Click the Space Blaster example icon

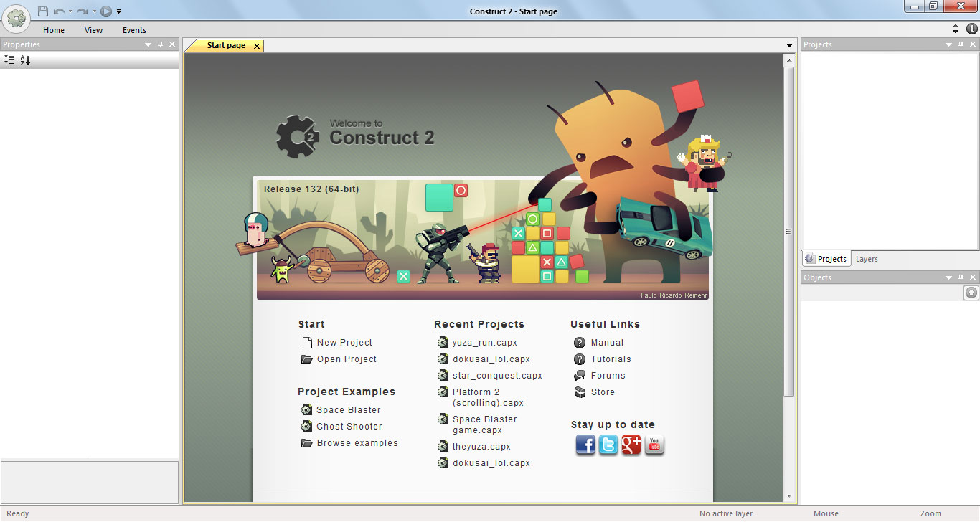click(307, 410)
